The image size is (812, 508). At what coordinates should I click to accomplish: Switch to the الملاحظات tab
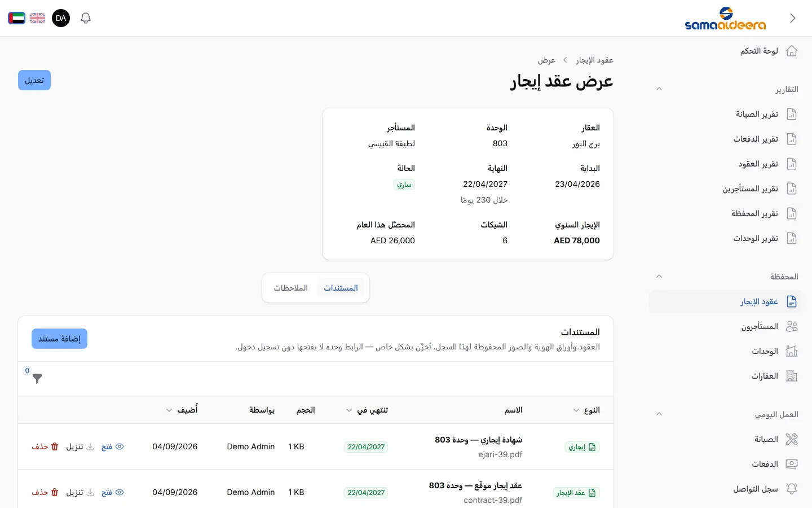tap(291, 288)
